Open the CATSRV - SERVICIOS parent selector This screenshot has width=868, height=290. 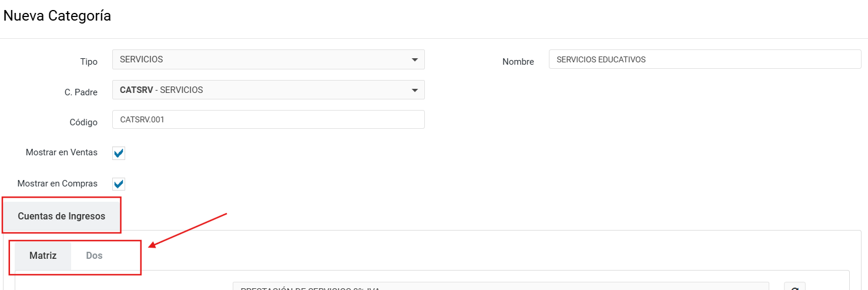point(259,90)
